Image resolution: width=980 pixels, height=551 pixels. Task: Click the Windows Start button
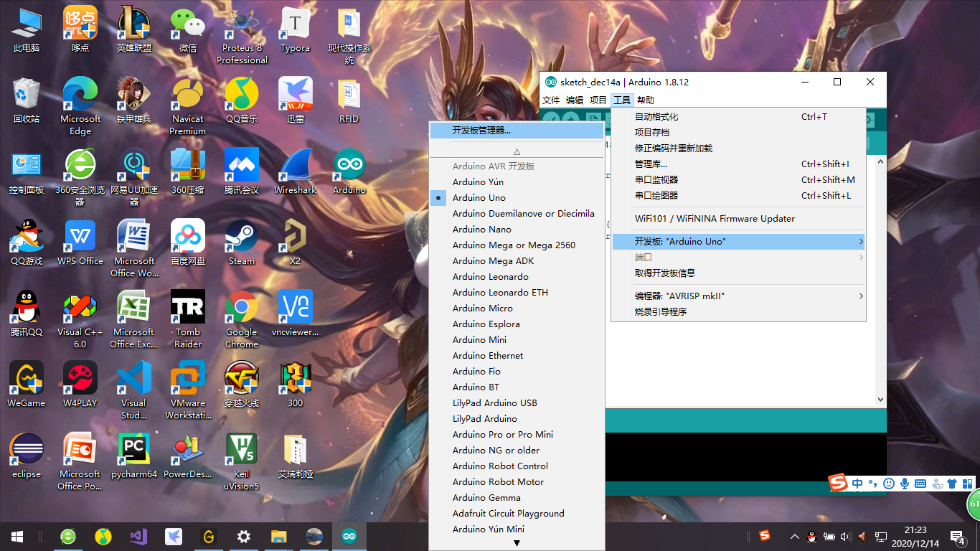(x=17, y=536)
